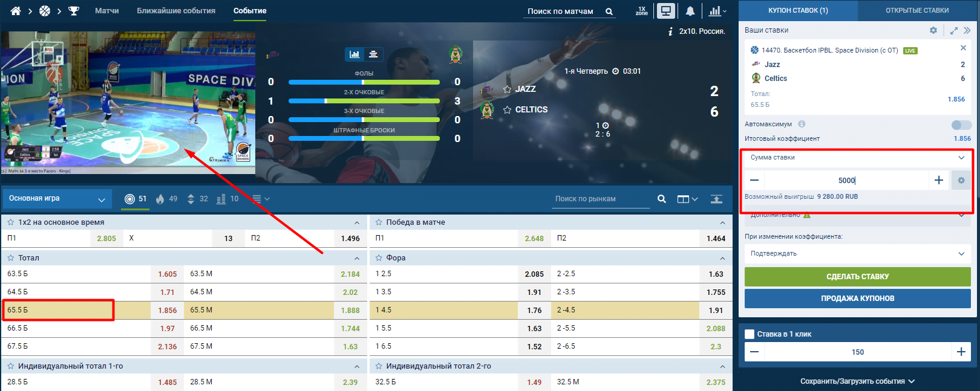Open the notifications bell
This screenshot has width=980, height=391.
click(x=690, y=11)
